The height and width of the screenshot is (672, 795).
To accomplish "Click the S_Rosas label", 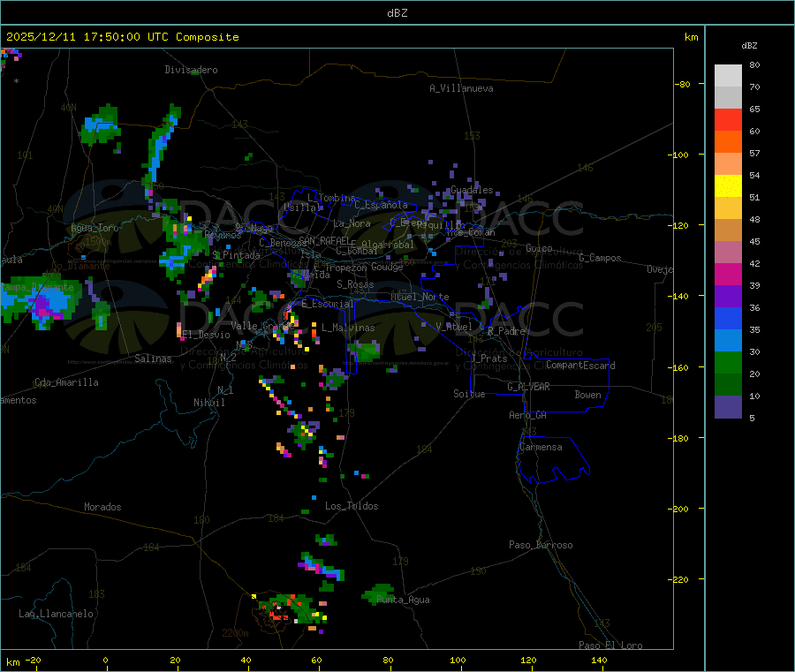I will coord(355,284).
